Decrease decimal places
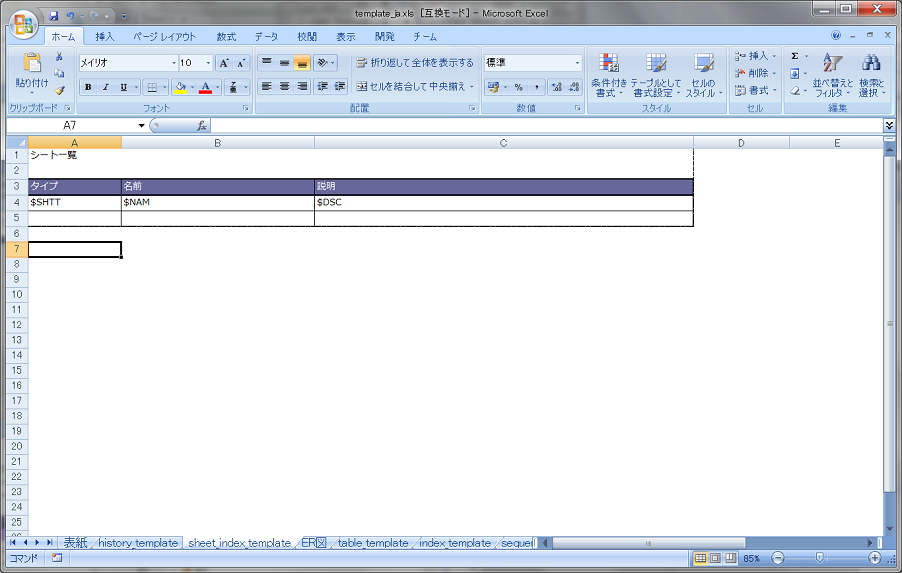Screen dimensions: 902x573 (574, 87)
